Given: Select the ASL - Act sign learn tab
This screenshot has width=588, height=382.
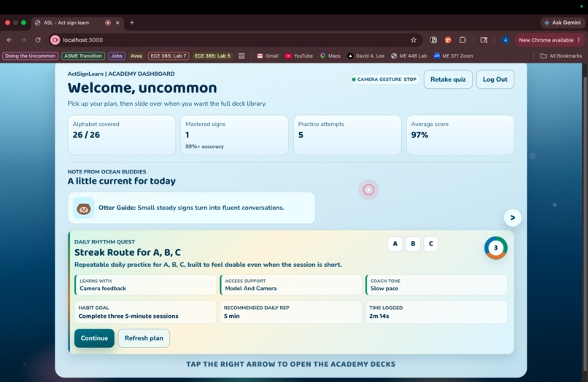Looking at the screenshot, I should 77,23.
